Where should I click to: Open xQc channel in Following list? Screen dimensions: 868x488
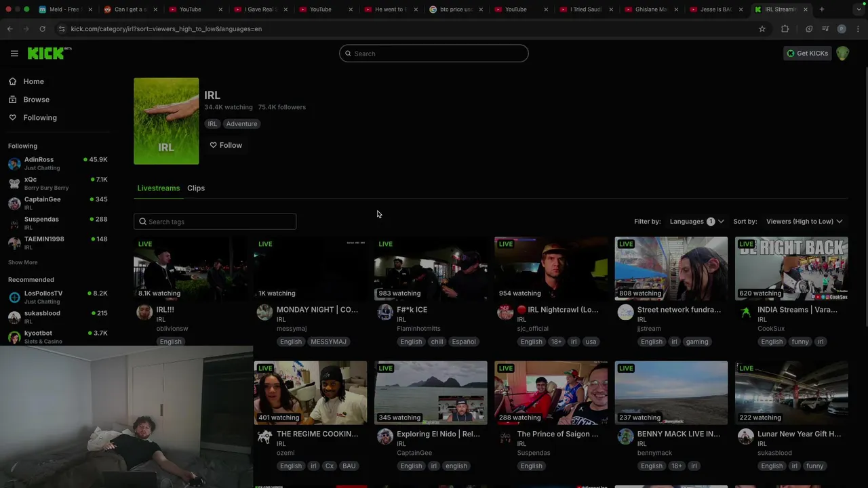pos(58,183)
